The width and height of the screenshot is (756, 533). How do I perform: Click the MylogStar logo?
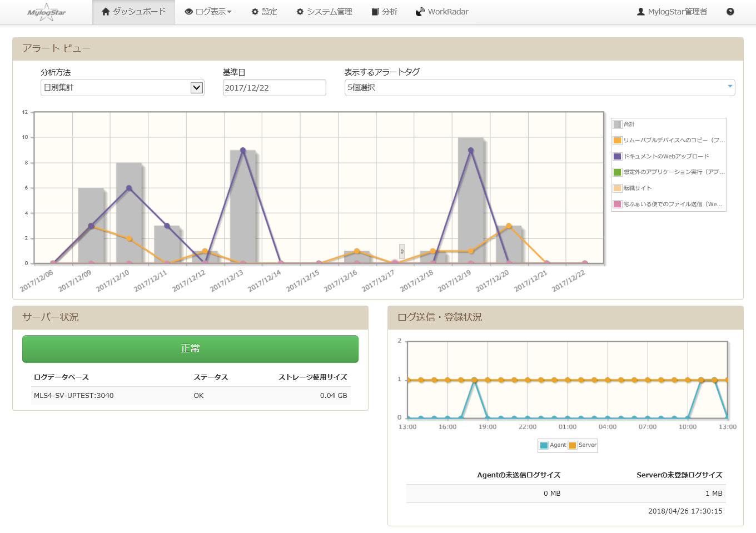(x=47, y=12)
